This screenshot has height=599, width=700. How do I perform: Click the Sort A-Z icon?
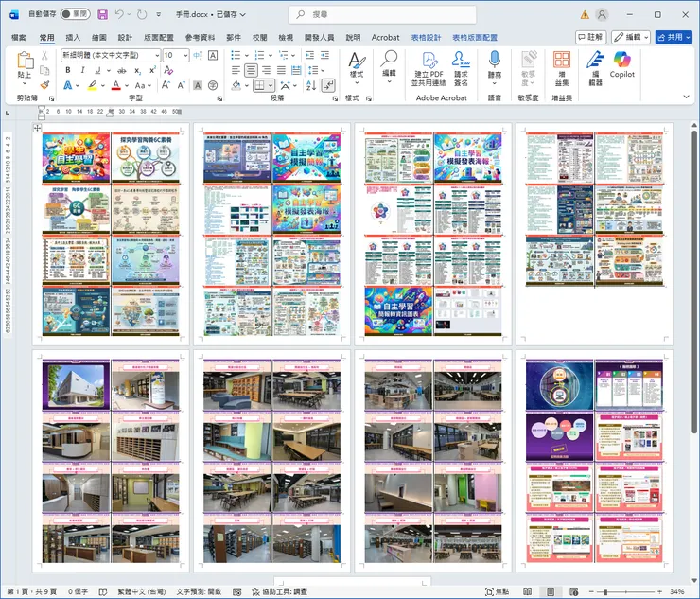(311, 85)
